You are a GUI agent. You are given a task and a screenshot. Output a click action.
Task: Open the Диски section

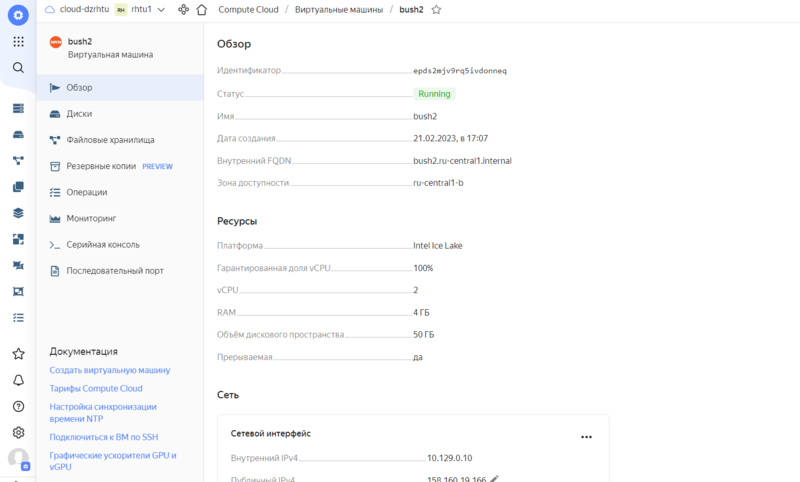coord(120,114)
